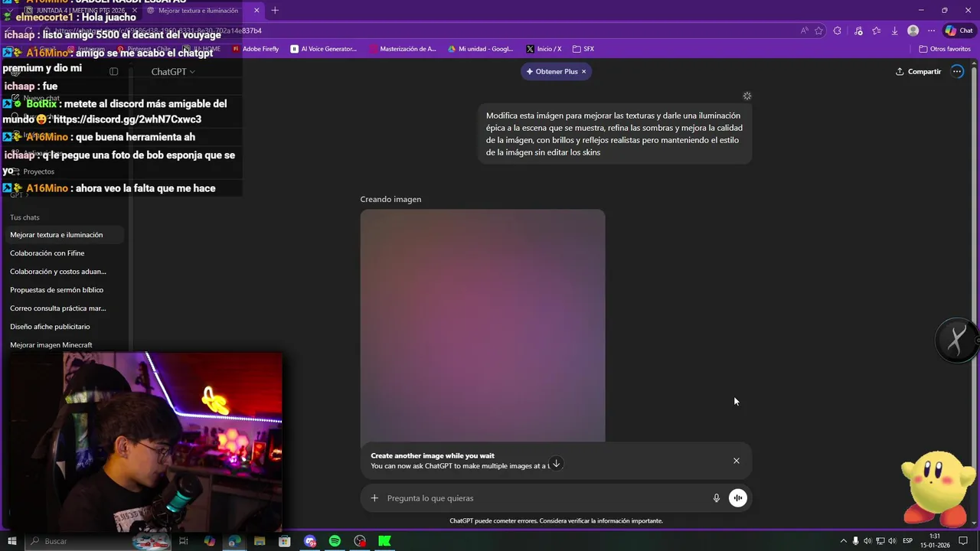Open a new browser tab
The image size is (980, 551).
[275, 11]
